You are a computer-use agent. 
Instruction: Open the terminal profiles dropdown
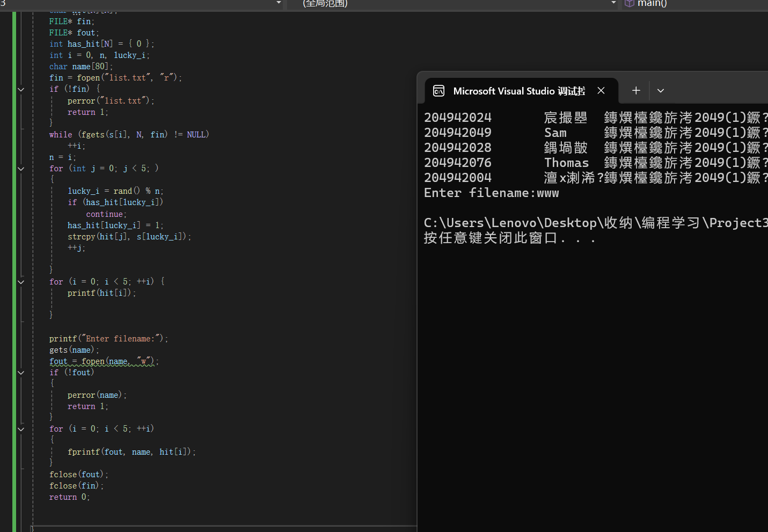coord(661,91)
